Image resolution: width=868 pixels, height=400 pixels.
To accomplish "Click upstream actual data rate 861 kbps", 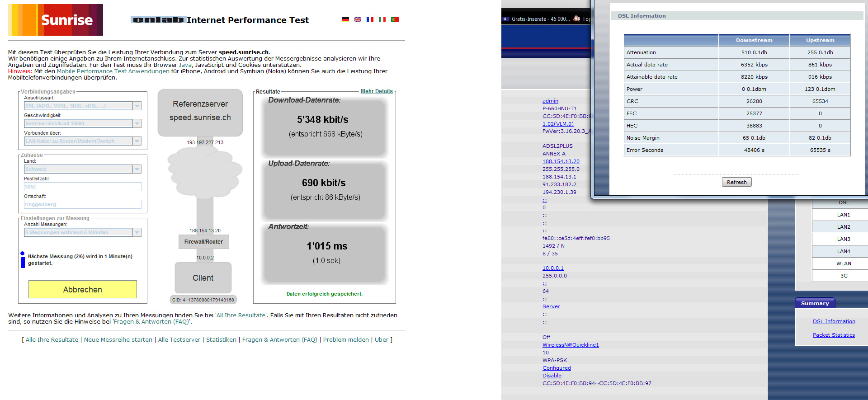I will pyautogui.click(x=820, y=65).
